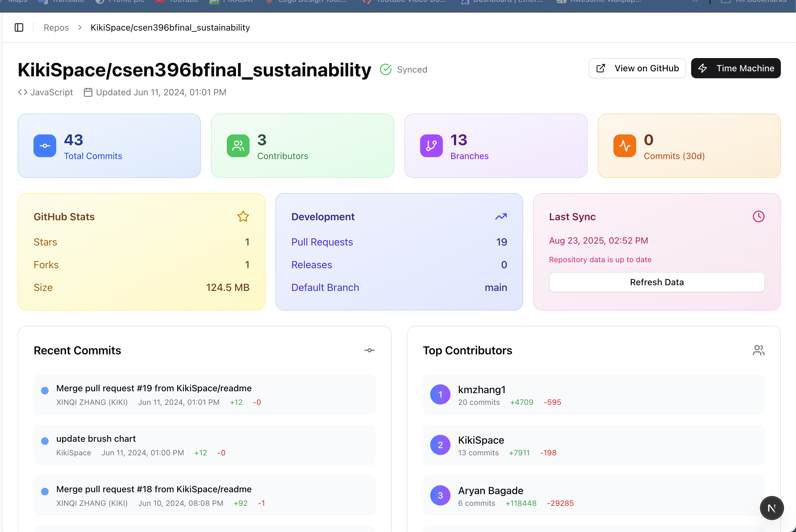
Task: Launch the Time Machine button
Action: 736,68
